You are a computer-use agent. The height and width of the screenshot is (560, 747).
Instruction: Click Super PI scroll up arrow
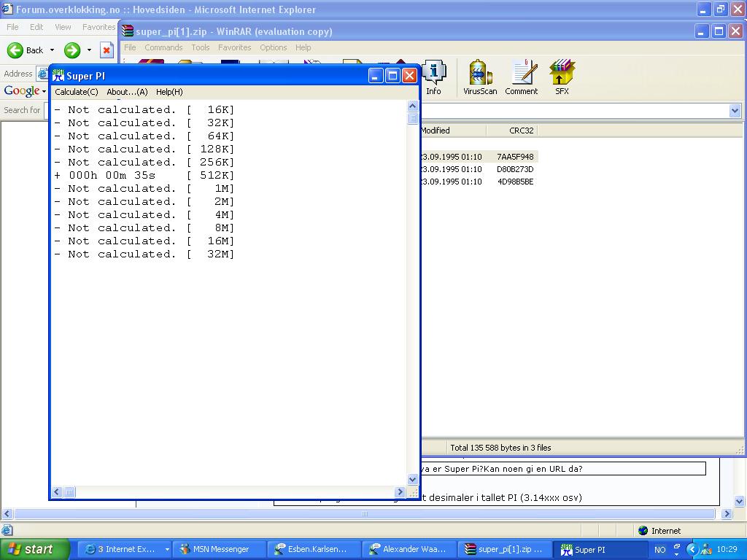point(413,106)
